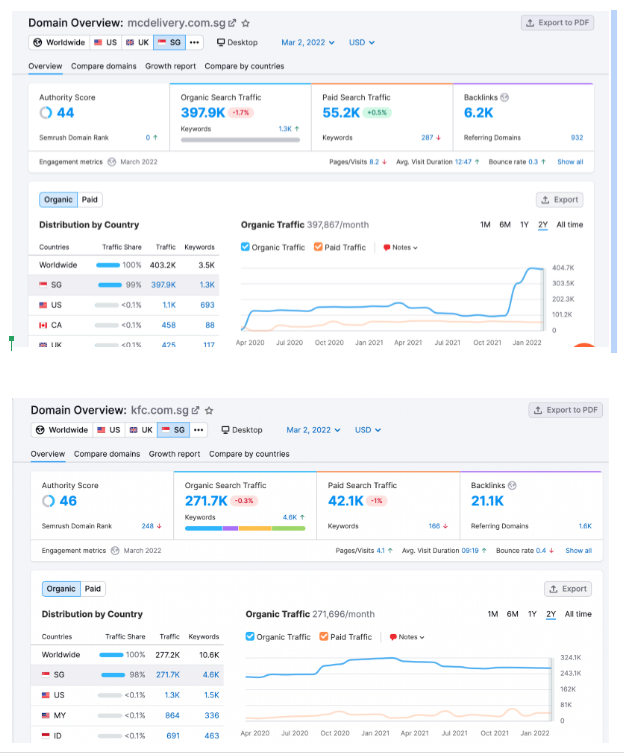This screenshot has width=624, height=753.
Task: Click SG 99% traffic share bar
Action: (x=110, y=285)
